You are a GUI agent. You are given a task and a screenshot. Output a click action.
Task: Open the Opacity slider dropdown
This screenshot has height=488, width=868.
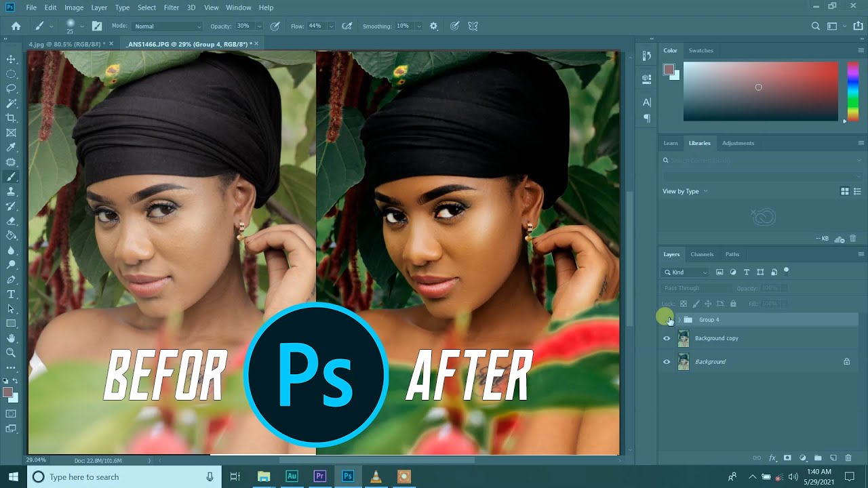259,26
